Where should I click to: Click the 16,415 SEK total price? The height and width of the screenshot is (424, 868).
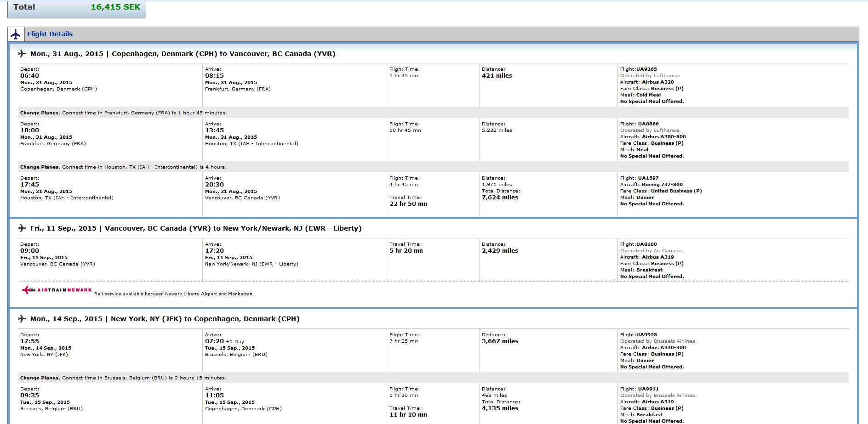tap(115, 7)
